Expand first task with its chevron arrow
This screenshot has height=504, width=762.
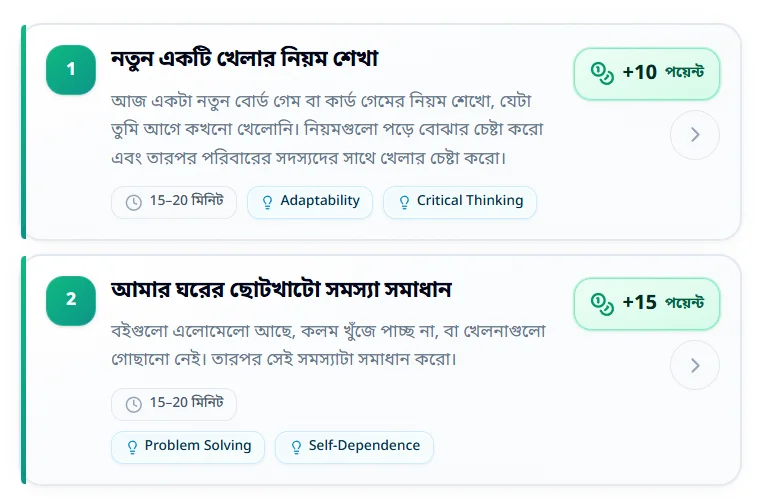pyautogui.click(x=695, y=135)
